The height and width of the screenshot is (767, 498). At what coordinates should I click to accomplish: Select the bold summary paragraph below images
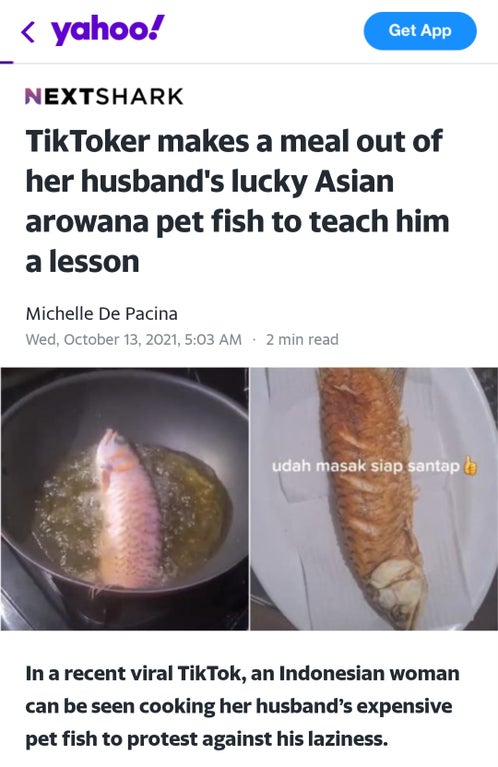[242, 706]
